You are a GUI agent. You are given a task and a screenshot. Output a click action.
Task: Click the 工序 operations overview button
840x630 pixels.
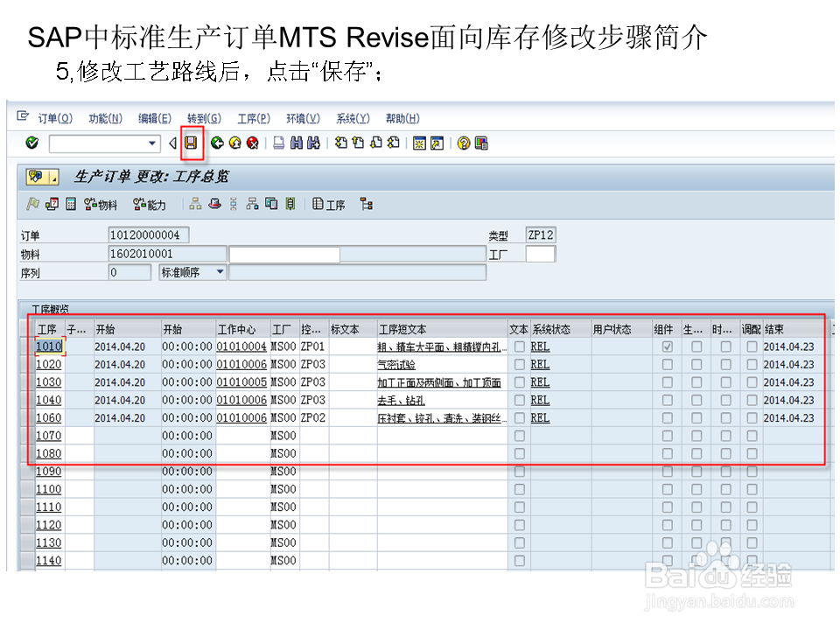[x=328, y=204]
